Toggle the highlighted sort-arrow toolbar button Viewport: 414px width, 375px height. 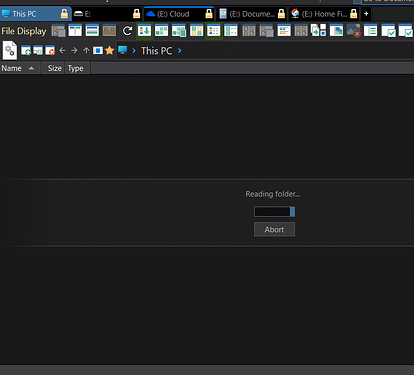point(144,31)
